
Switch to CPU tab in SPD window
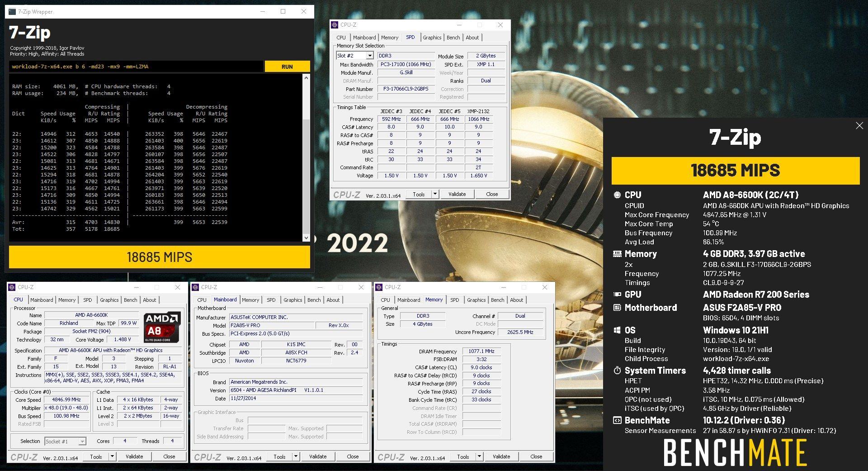(x=341, y=38)
